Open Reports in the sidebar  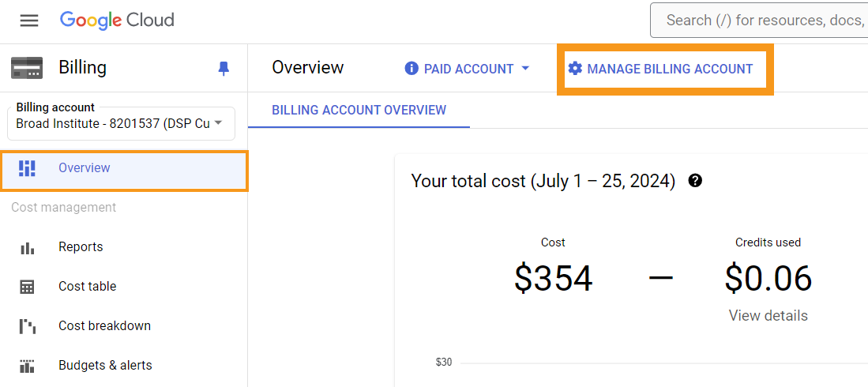coord(124,247)
